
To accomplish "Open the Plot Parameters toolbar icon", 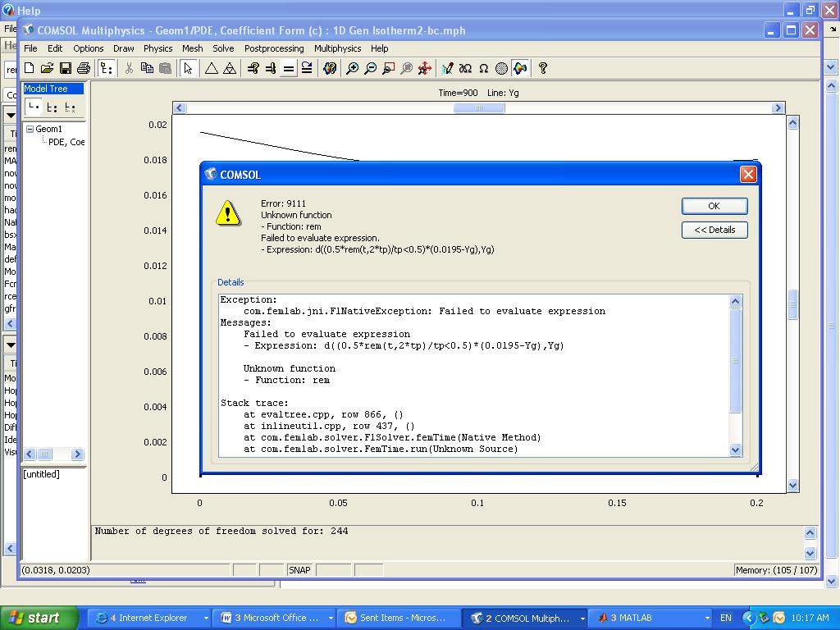I will click(x=330, y=69).
